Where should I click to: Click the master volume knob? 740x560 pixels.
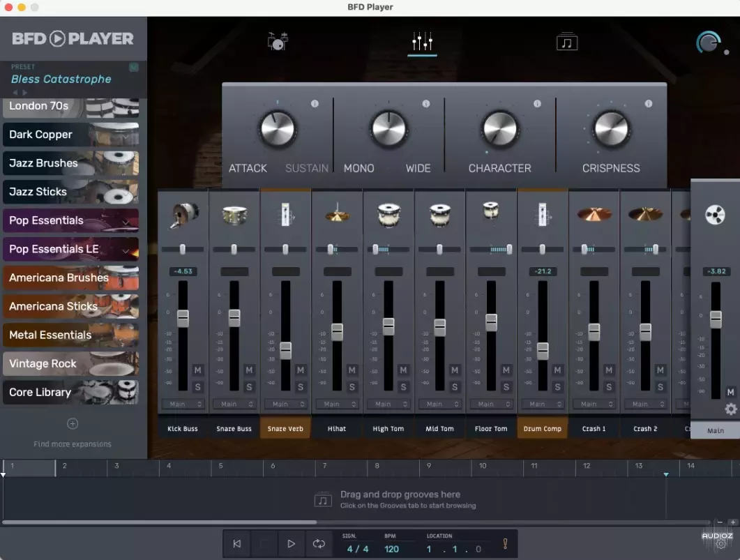coord(707,42)
